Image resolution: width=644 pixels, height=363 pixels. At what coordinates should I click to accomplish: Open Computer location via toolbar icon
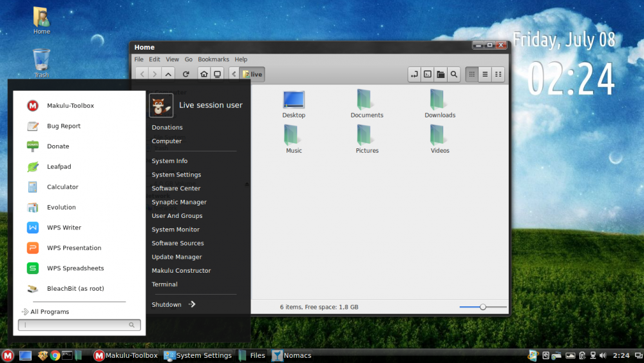(x=217, y=74)
